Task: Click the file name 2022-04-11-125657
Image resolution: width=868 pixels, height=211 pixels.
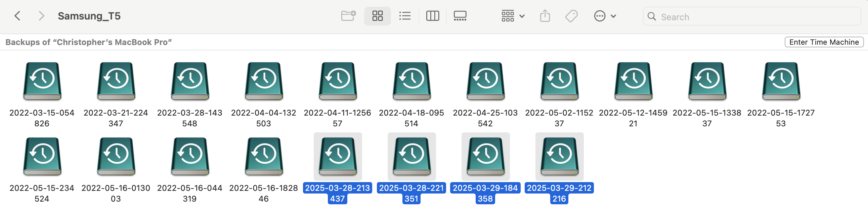Action: pos(337,118)
